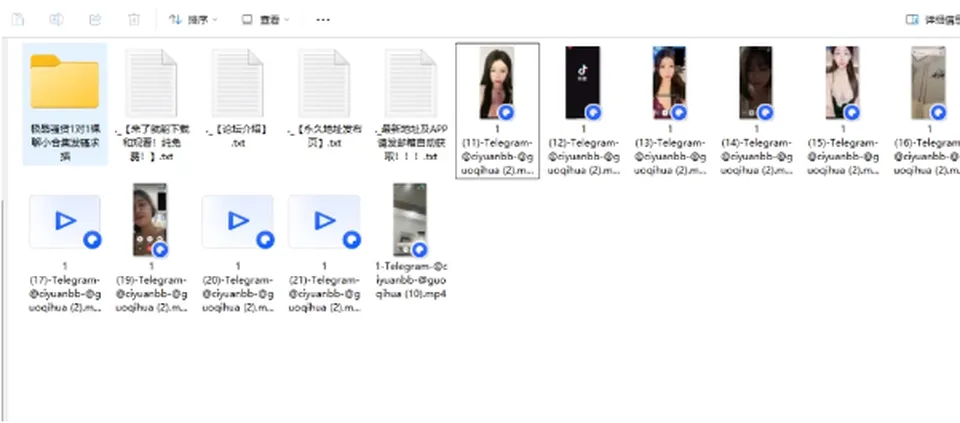Select the 1 (21)-Telegram video file icon
The image size is (960, 423).
324,222
